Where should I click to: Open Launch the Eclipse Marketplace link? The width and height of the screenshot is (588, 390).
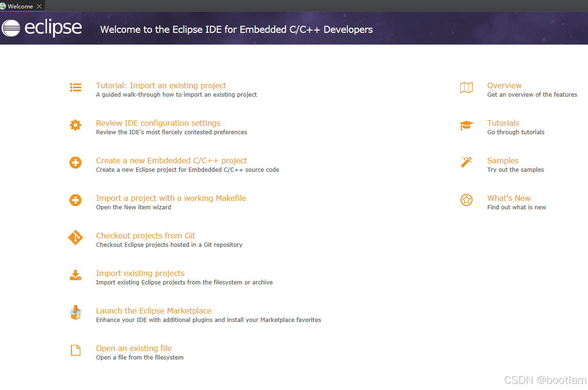[x=154, y=311]
